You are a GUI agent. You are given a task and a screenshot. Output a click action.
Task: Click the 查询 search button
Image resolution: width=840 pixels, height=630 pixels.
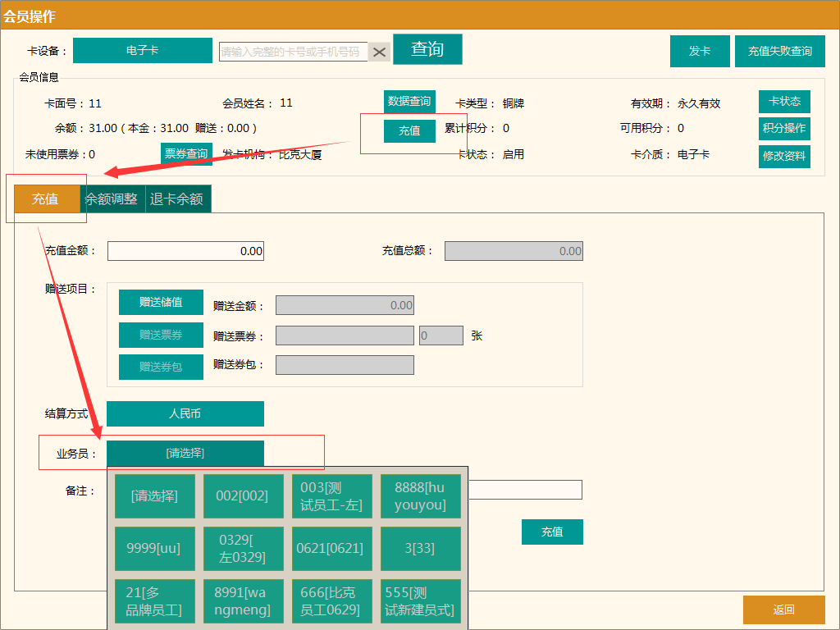pyautogui.click(x=427, y=49)
